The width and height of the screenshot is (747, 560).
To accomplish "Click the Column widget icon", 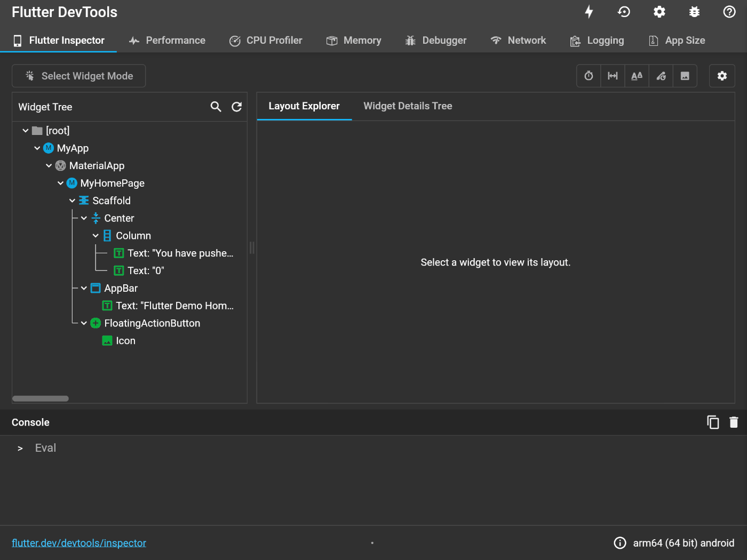I will tap(107, 236).
